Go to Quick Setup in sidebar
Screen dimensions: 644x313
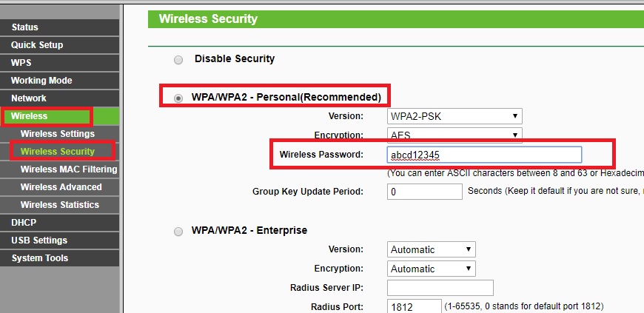click(x=37, y=45)
